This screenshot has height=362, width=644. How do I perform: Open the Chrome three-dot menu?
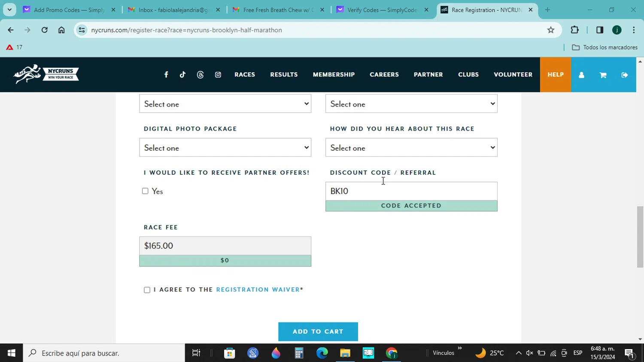pyautogui.click(x=634, y=30)
